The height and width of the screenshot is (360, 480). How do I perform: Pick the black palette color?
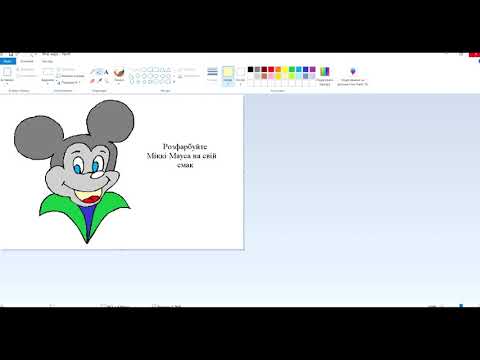[250, 69]
